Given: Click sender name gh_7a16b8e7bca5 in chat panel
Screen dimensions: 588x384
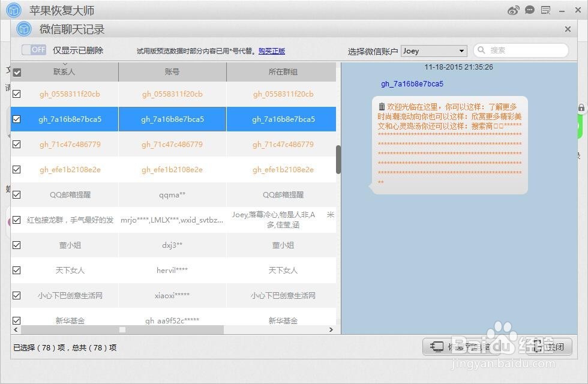Looking at the screenshot, I should click(x=412, y=83).
